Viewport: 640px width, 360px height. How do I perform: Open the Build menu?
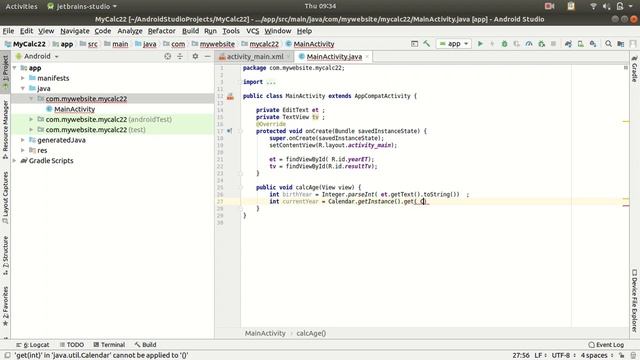click(x=190, y=31)
